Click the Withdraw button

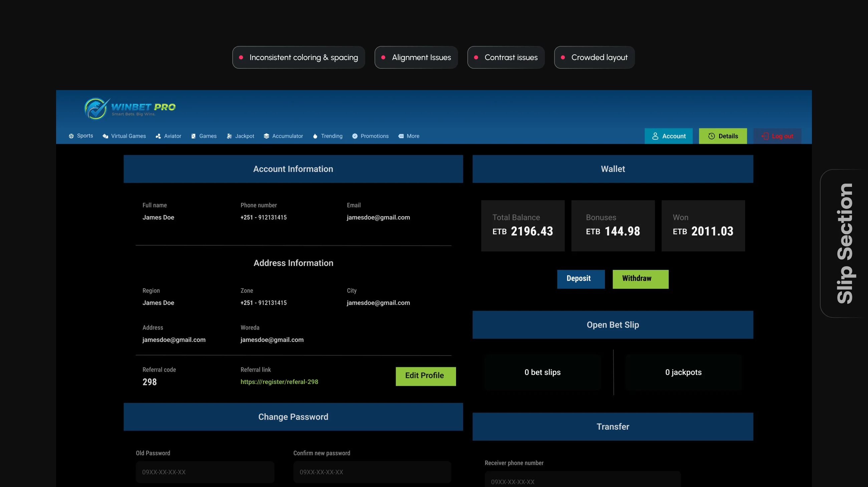coord(640,279)
